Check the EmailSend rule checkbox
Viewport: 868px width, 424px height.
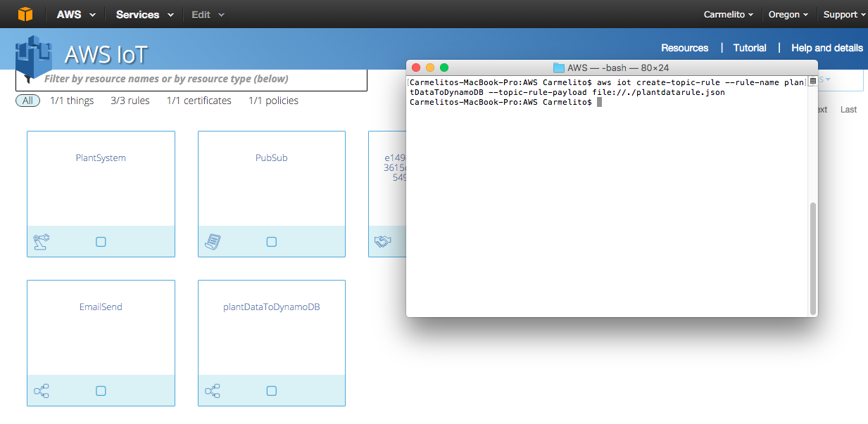[x=101, y=391]
